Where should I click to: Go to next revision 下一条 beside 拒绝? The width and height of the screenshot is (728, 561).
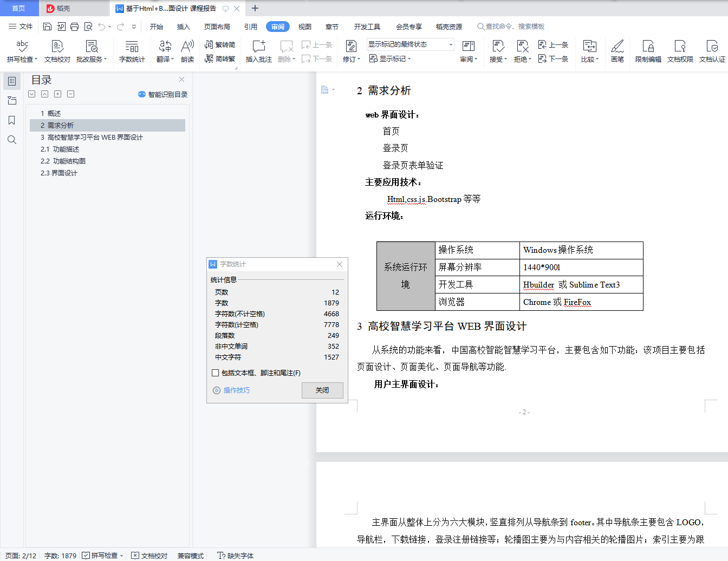[554, 58]
